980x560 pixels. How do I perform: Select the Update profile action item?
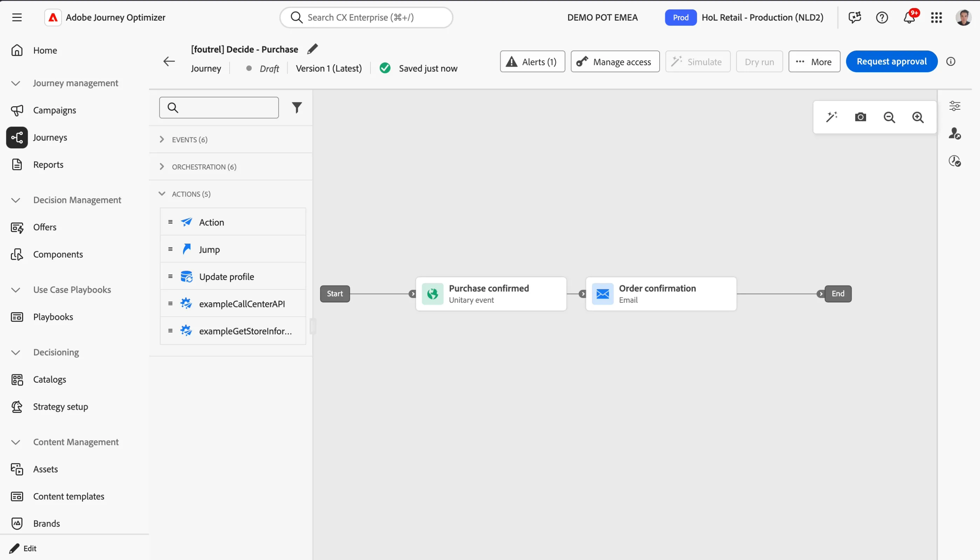[x=233, y=276]
